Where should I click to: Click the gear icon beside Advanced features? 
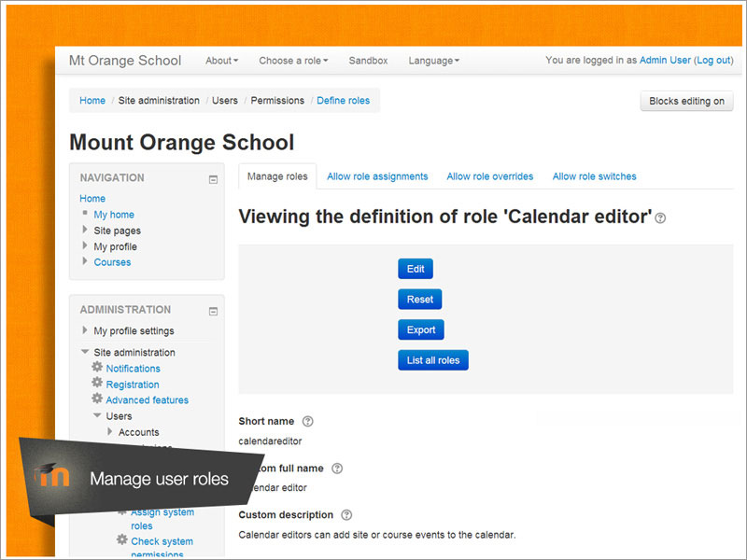(x=97, y=399)
